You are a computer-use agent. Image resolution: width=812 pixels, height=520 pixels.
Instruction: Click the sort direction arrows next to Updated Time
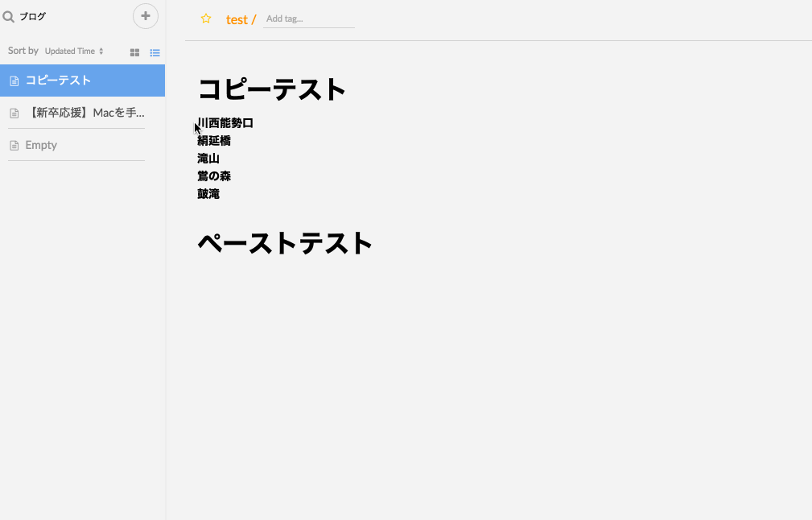coord(101,50)
